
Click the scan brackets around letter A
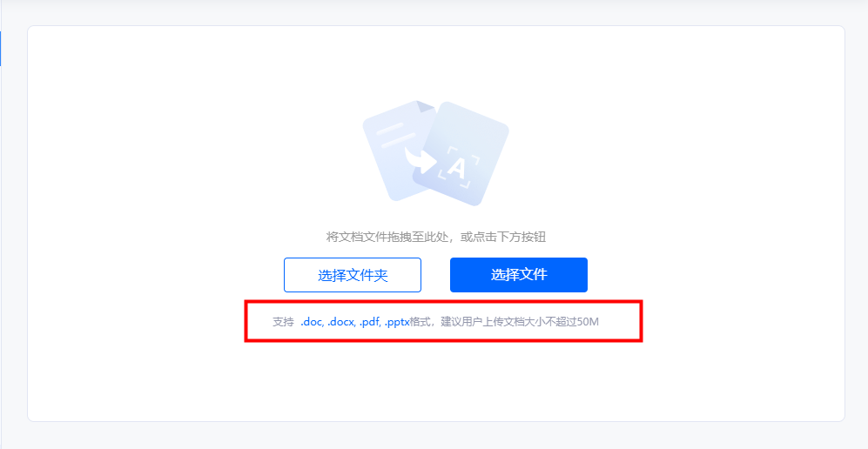click(458, 166)
